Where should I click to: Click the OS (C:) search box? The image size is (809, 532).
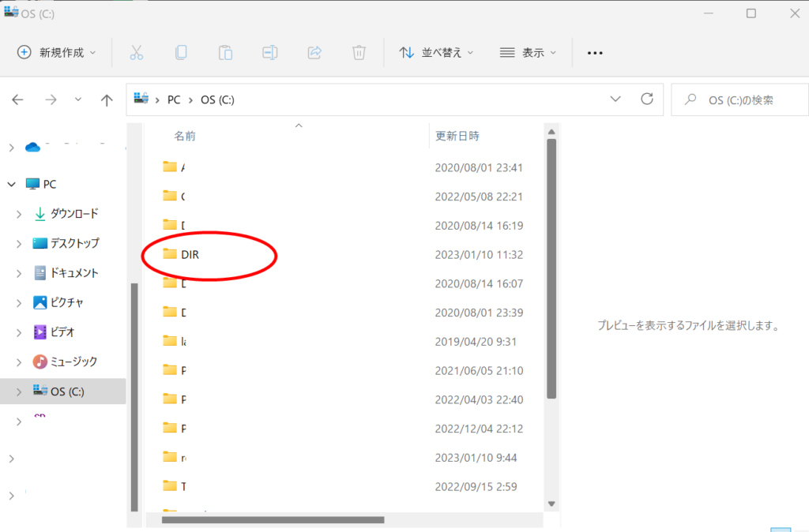(x=739, y=100)
